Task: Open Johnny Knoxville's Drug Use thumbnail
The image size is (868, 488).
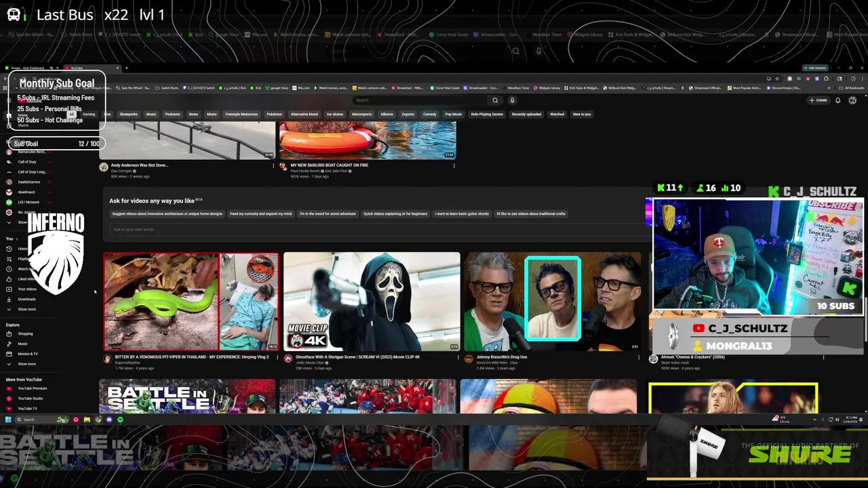Action: pos(552,302)
